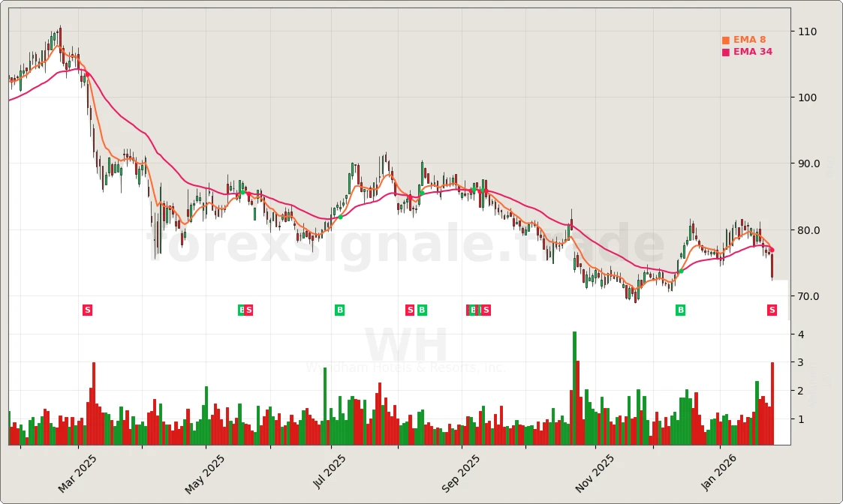Image resolution: width=843 pixels, height=504 pixels.
Task: Click the red S sell marker near January 2026
Action: pyautogui.click(x=771, y=310)
